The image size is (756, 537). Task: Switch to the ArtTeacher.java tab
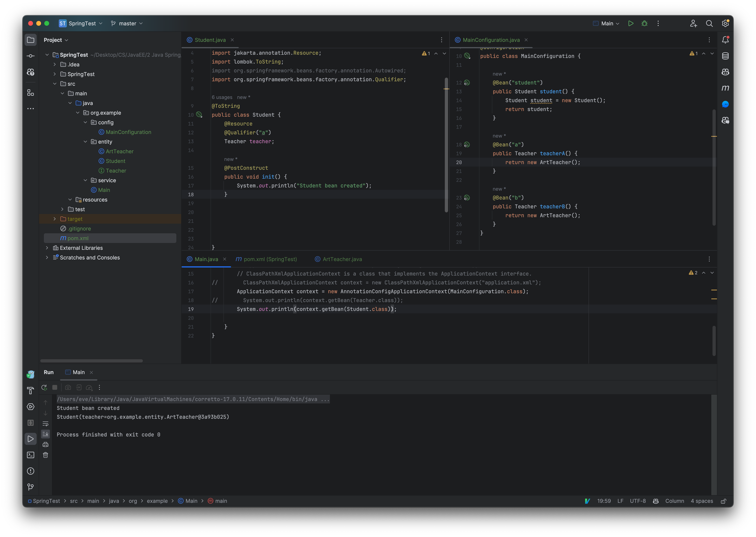coord(342,259)
